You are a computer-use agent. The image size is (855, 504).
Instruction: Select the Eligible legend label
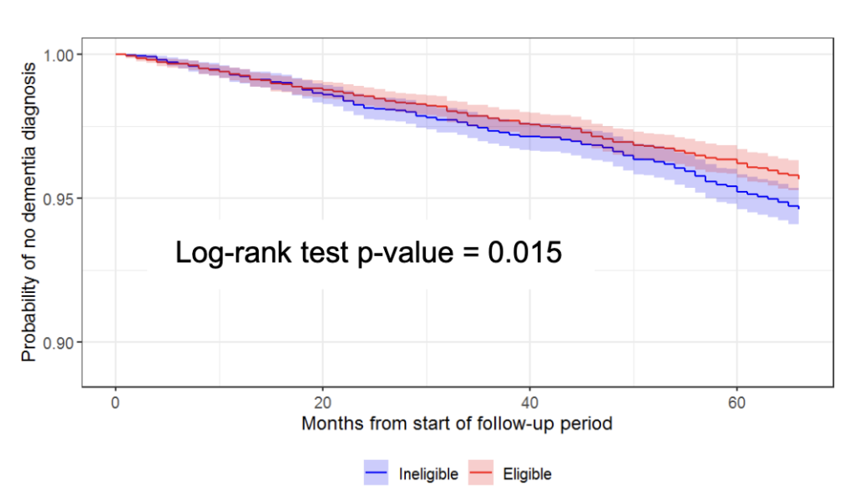pyautogui.click(x=527, y=474)
